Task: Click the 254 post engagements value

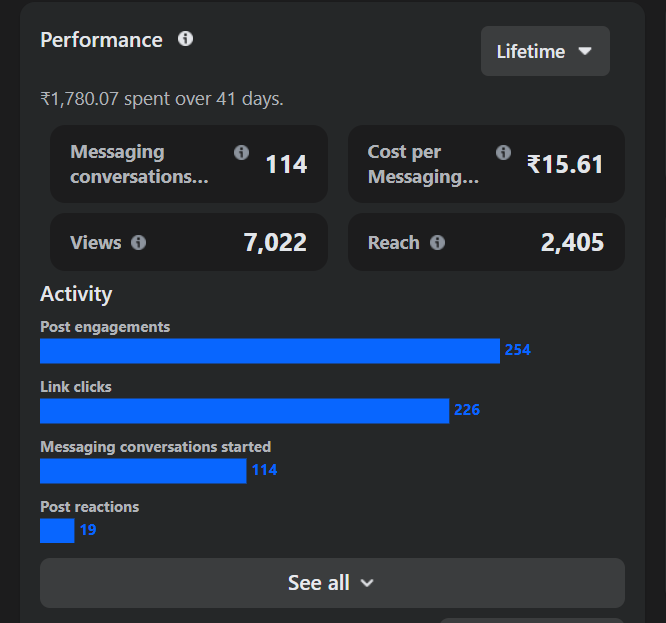Action: coord(517,350)
